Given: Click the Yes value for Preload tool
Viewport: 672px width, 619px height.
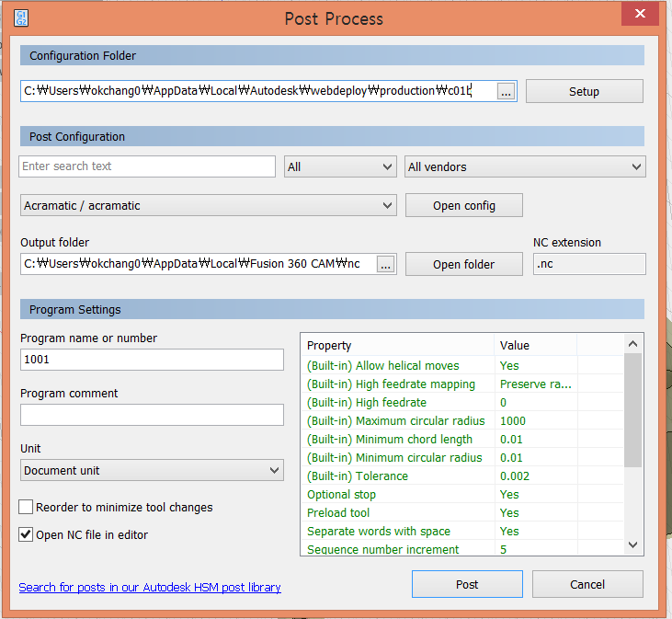Looking at the screenshot, I should pyautogui.click(x=536, y=513).
